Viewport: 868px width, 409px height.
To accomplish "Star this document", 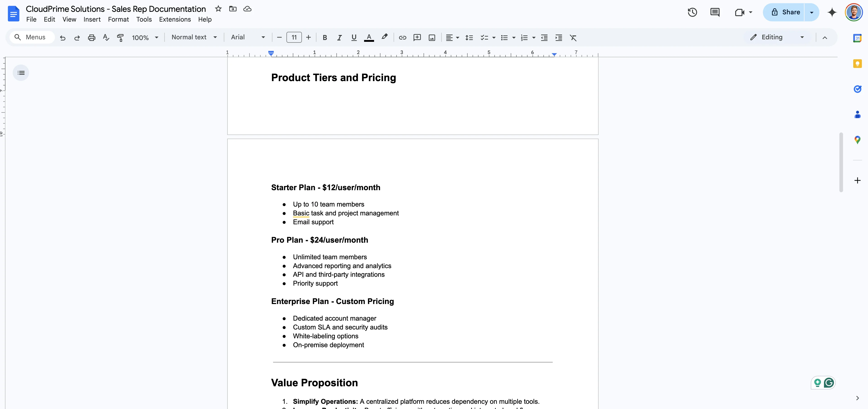I will point(218,9).
